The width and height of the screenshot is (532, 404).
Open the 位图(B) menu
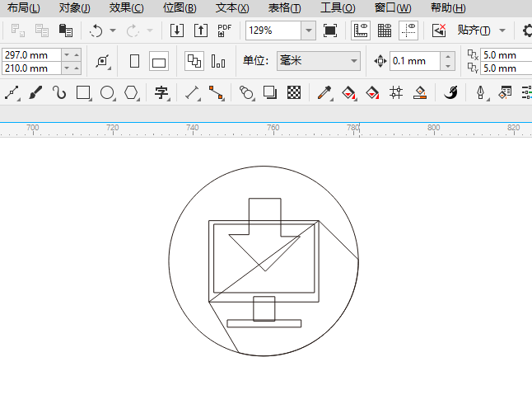point(180,7)
